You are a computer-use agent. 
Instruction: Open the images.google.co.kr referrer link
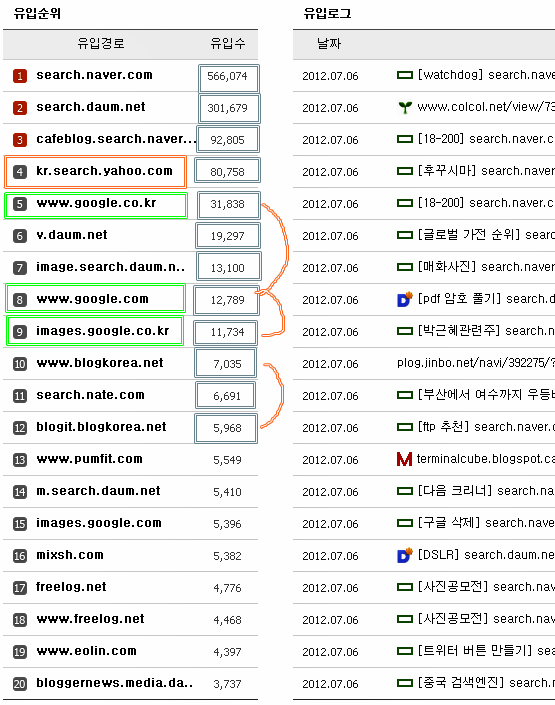coord(103,331)
